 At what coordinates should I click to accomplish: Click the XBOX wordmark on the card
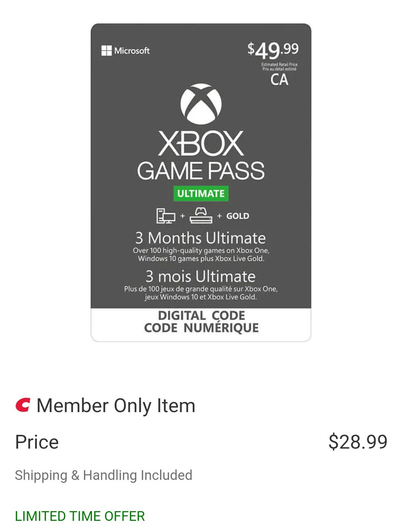pyautogui.click(x=201, y=143)
